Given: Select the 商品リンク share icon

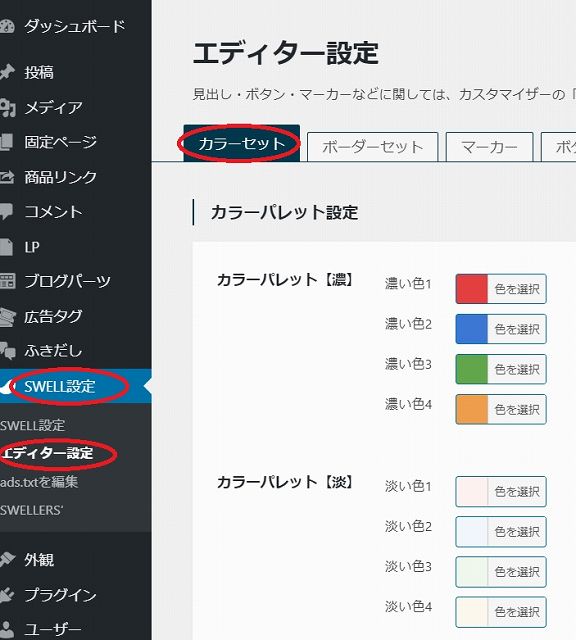Looking at the screenshot, I should click(x=7, y=177).
